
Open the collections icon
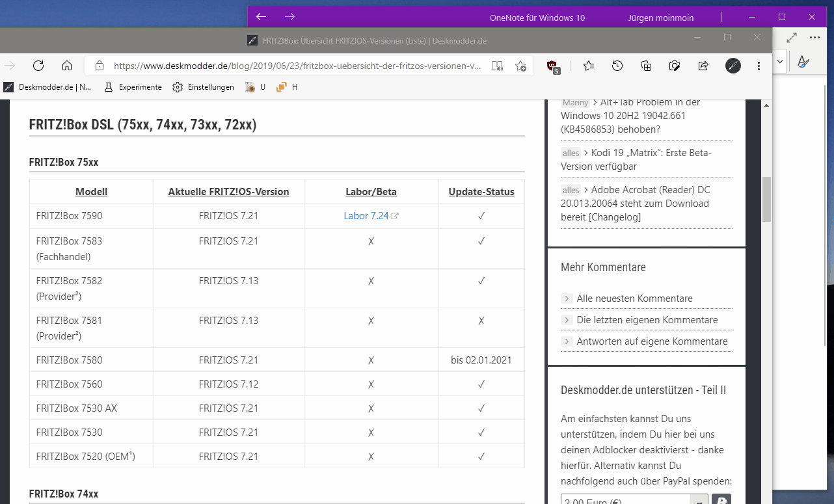pos(646,66)
